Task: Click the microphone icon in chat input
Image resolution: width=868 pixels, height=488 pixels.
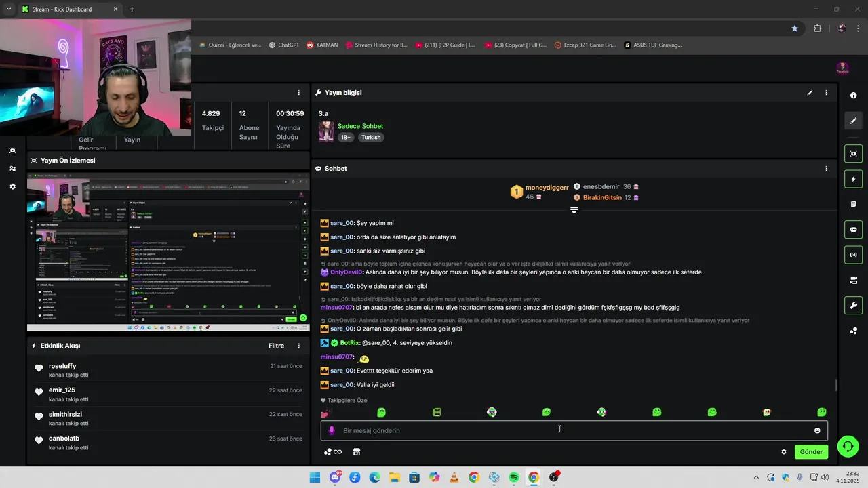Action: coord(332,430)
